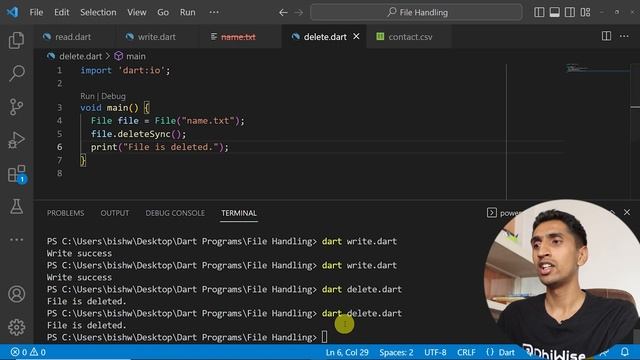Open the Selection menu
This screenshot has width=640, height=360.
click(98, 12)
